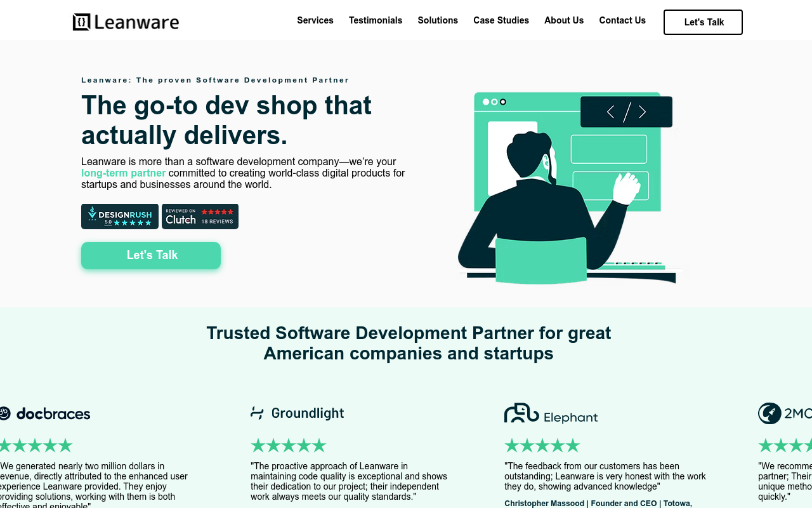Screen dimensions: 812x508
Task: Open the Solutions menu item
Action: (x=438, y=20)
